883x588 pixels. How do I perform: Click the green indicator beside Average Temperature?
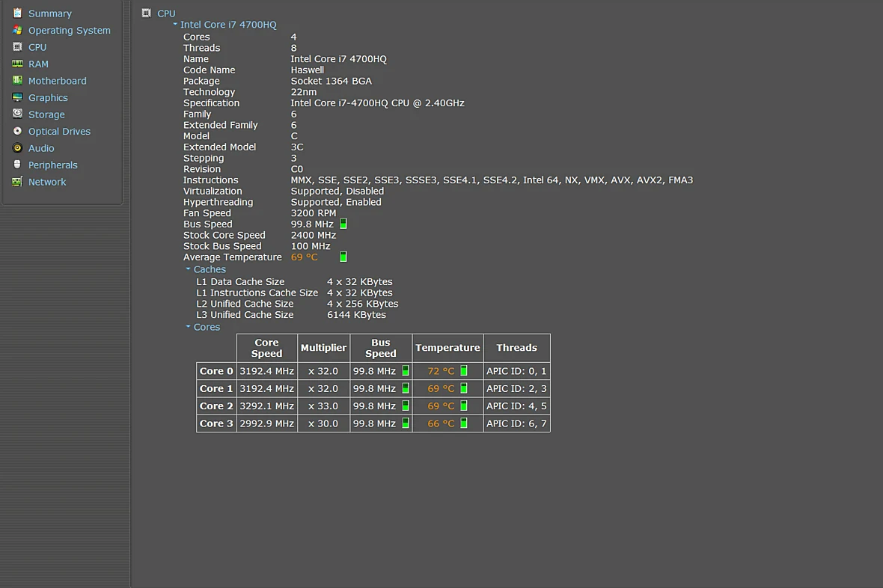pyautogui.click(x=343, y=257)
